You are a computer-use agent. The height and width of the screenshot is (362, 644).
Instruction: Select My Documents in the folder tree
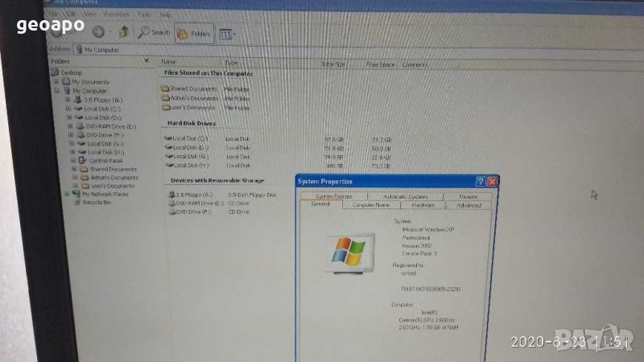coord(90,82)
